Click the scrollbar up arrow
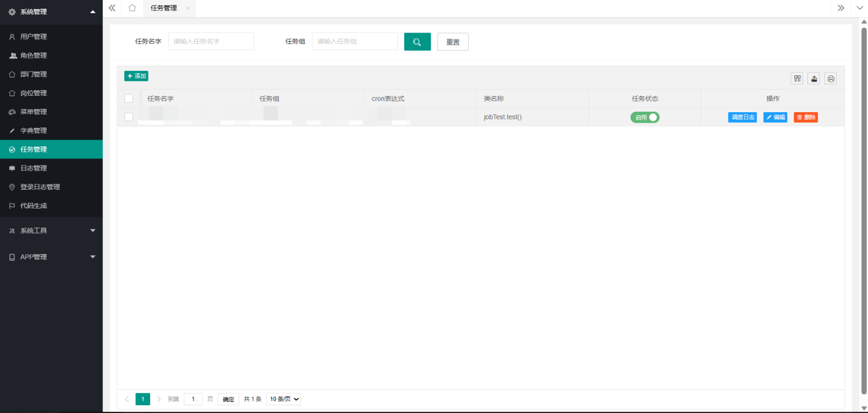868x413 pixels. point(864,22)
